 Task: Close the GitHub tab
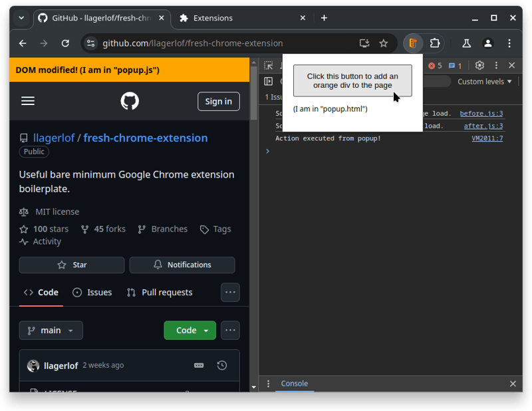point(162,18)
